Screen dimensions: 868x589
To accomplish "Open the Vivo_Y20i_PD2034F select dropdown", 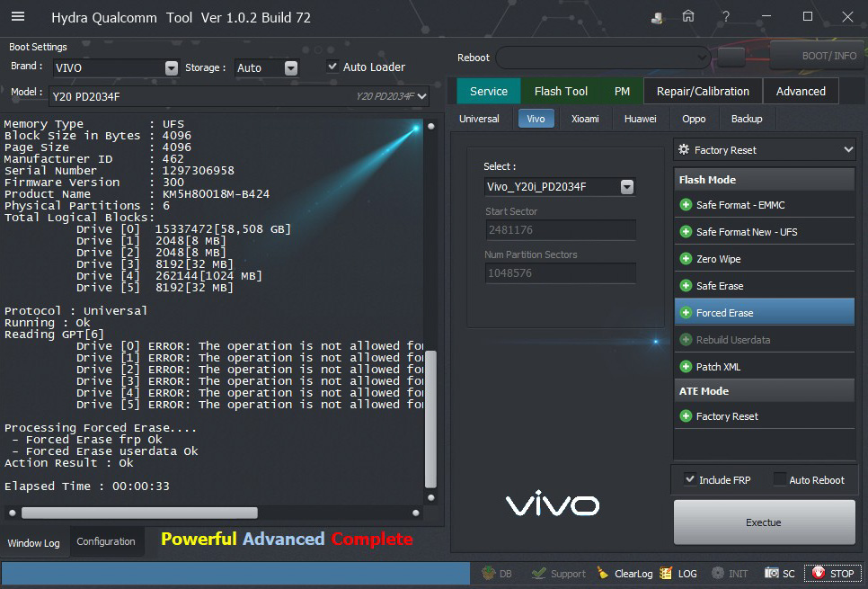I will coord(627,187).
